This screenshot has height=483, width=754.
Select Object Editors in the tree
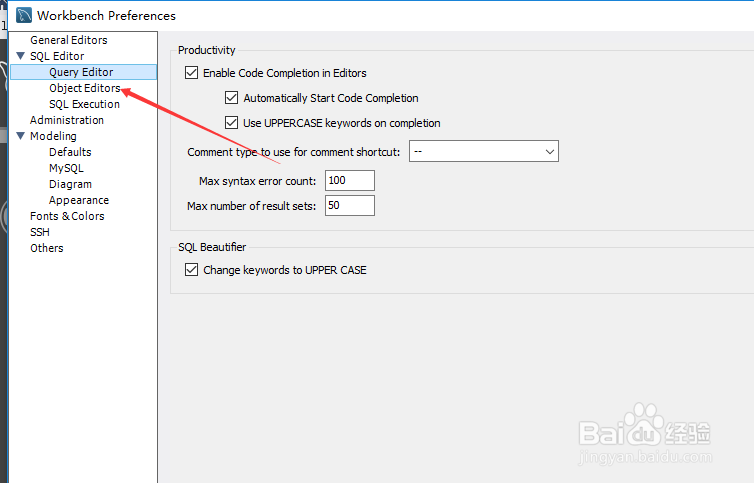85,88
